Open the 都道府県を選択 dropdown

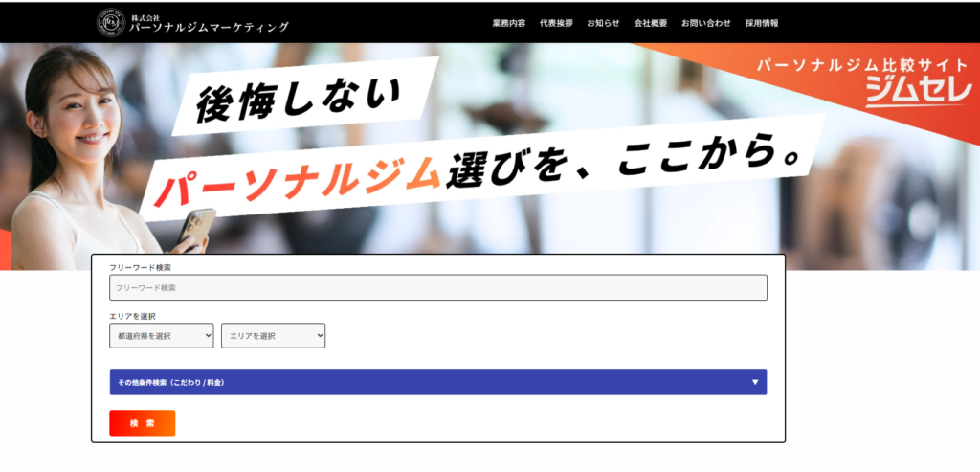162,335
